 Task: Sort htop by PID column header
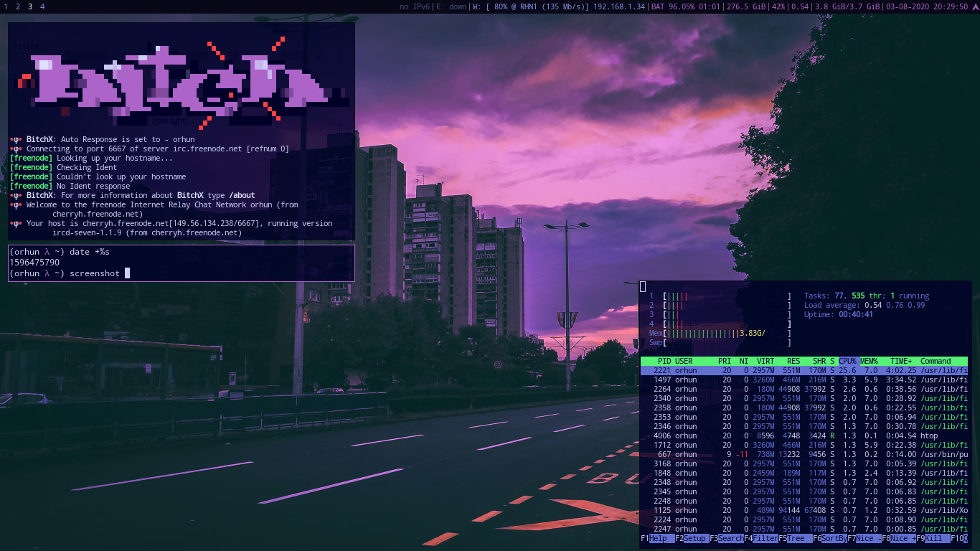pyautogui.click(x=664, y=361)
